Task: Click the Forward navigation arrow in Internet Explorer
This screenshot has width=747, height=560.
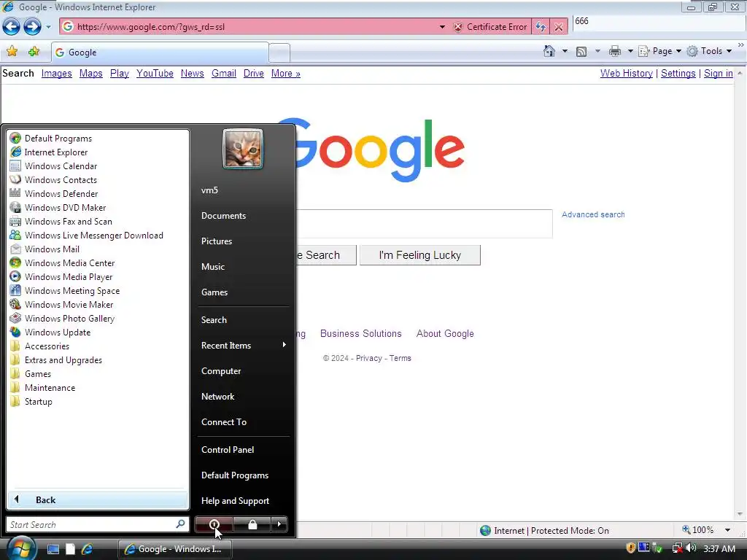Action: point(32,27)
